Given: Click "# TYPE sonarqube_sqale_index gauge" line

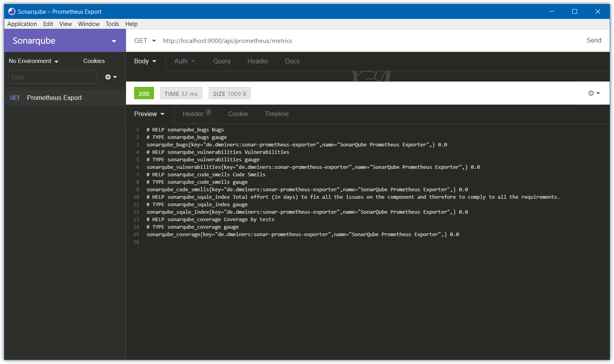Looking at the screenshot, I should point(197,204).
